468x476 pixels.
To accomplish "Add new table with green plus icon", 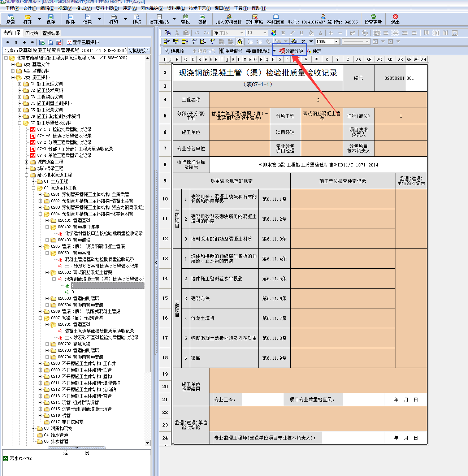I will [42, 42].
